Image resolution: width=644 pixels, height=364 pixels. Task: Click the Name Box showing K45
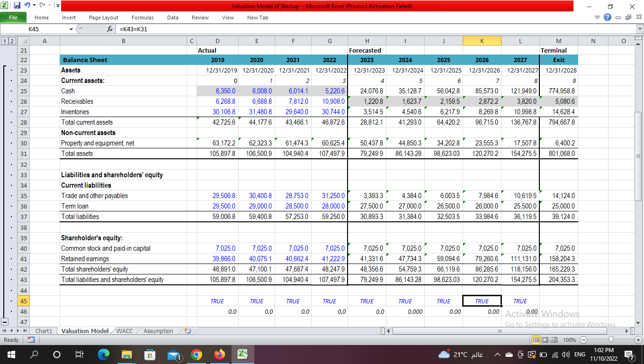tap(35, 29)
